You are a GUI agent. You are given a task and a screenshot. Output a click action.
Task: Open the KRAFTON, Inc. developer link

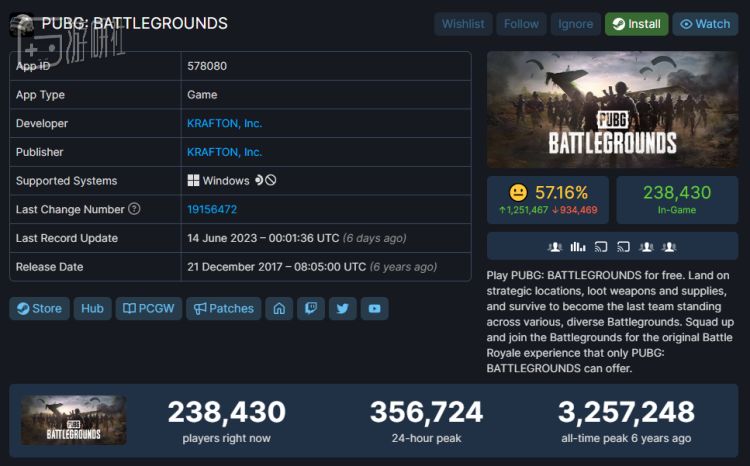(224, 123)
